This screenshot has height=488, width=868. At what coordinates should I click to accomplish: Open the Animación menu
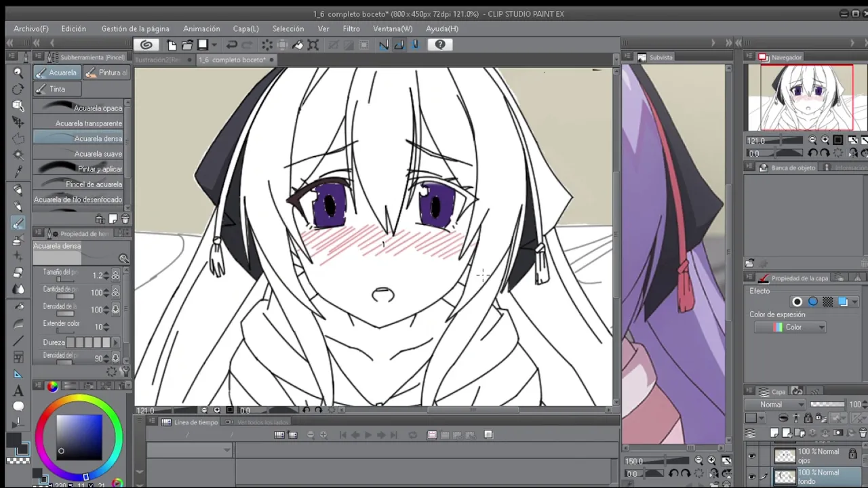click(201, 29)
